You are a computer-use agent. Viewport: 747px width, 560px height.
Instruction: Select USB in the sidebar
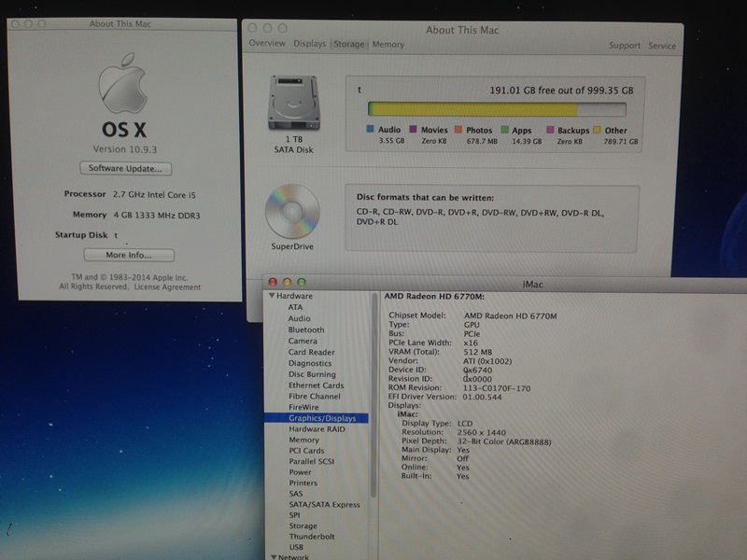click(296, 547)
